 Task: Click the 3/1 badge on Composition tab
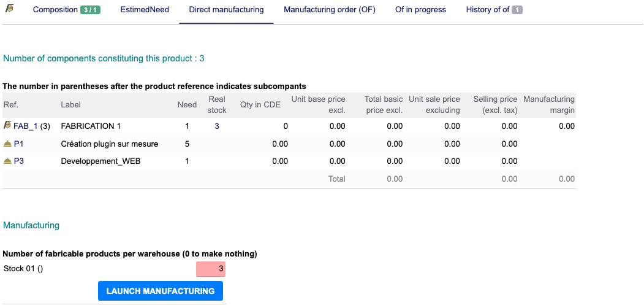[90, 10]
